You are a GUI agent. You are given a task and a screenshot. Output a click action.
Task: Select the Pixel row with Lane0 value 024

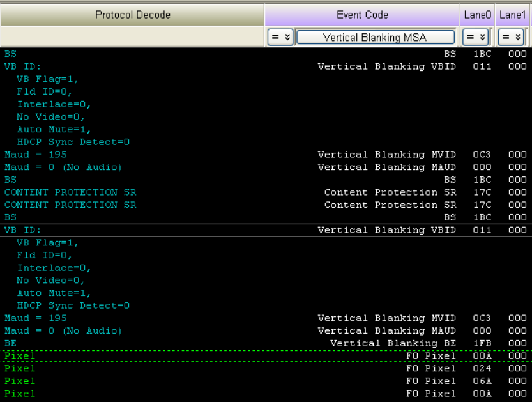click(x=266, y=368)
